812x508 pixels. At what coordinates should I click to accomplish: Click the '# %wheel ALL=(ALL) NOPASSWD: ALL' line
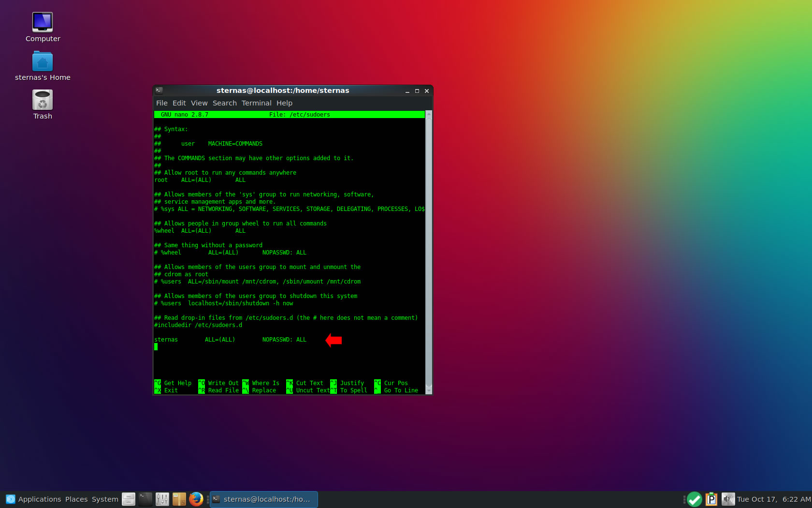point(230,253)
